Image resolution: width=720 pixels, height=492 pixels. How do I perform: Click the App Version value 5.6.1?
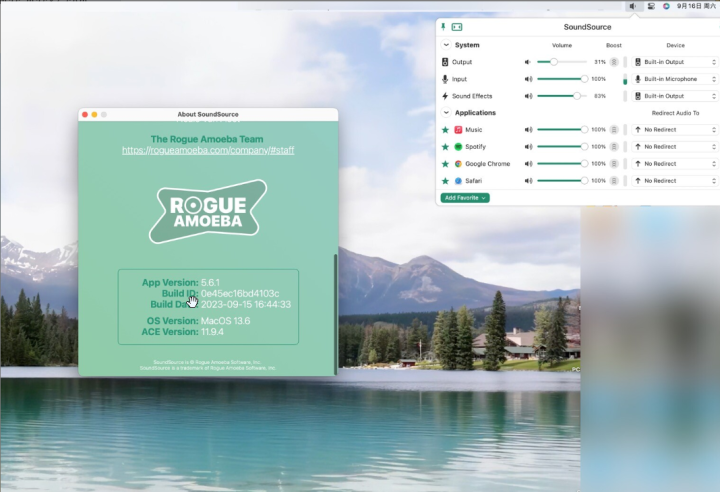(x=210, y=283)
